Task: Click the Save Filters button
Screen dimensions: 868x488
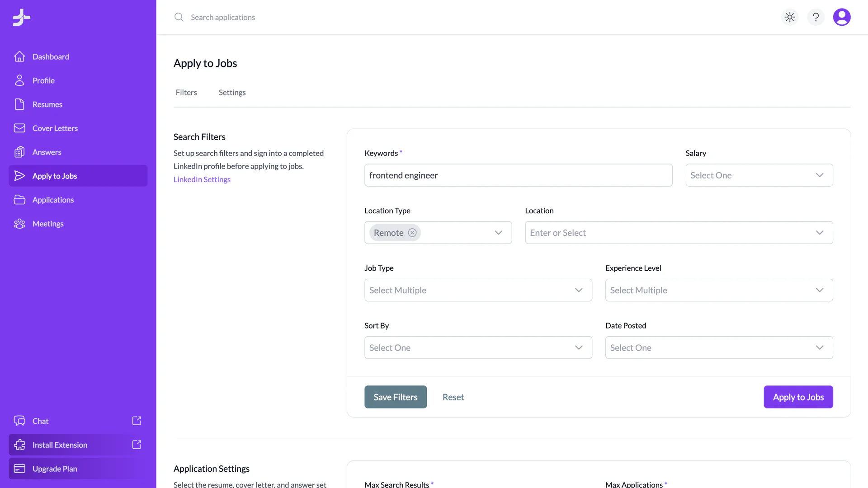Action: coord(395,397)
